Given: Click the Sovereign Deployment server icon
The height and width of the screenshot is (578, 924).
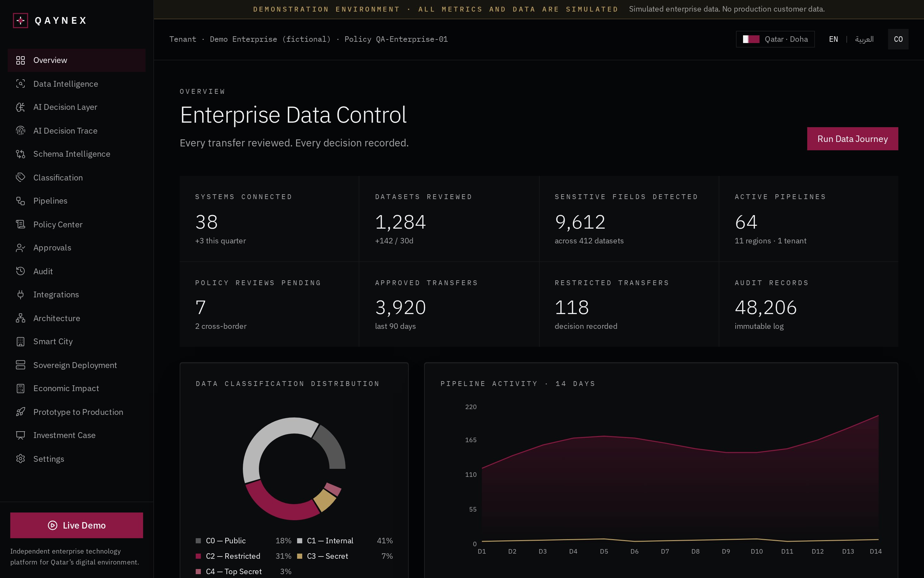Looking at the screenshot, I should tap(21, 365).
